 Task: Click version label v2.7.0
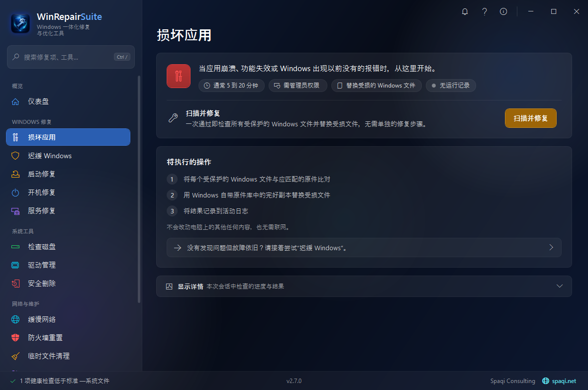(294, 381)
